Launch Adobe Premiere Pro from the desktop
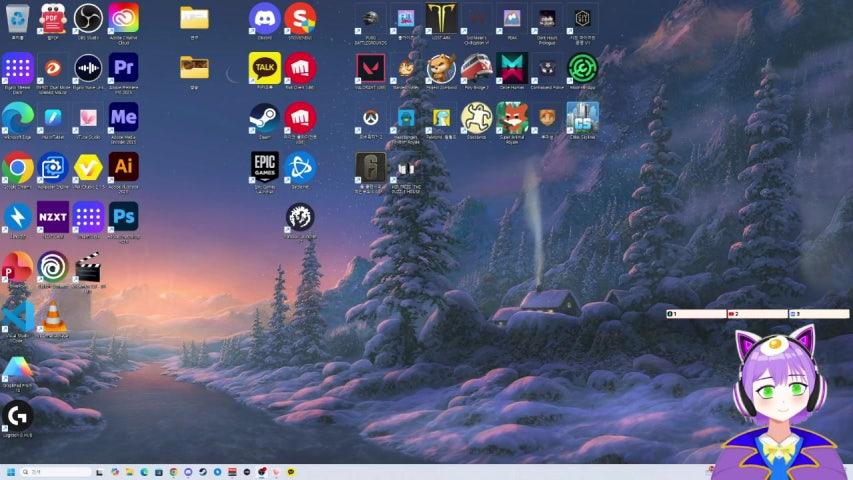The height and width of the screenshot is (480, 853). point(124,68)
